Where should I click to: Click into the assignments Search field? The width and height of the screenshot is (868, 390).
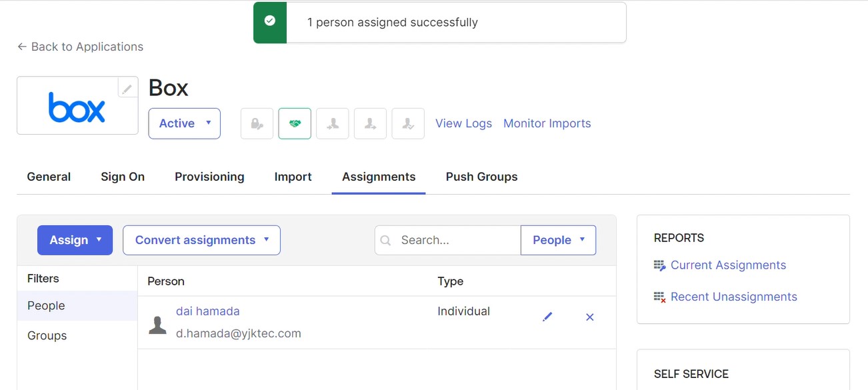tap(457, 240)
